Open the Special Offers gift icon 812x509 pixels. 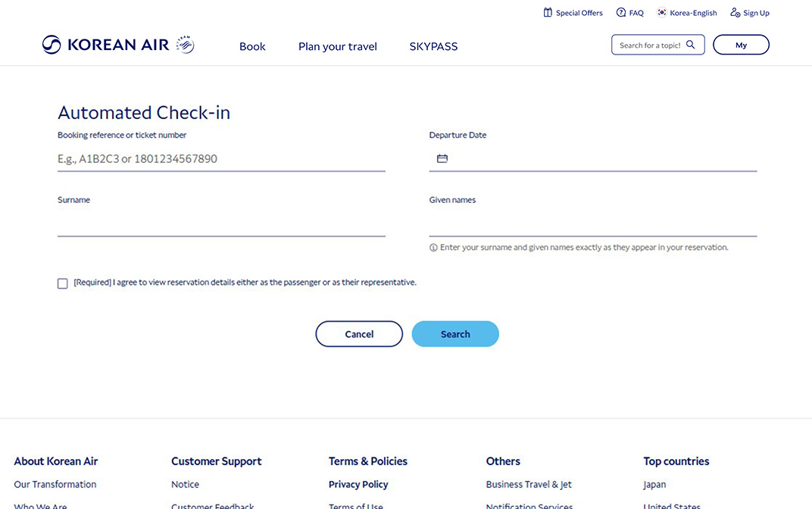(547, 12)
